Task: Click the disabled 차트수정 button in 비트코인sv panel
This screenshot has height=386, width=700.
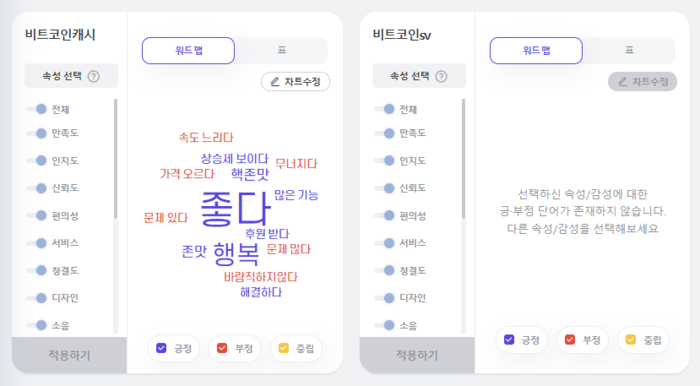Action: coord(642,82)
